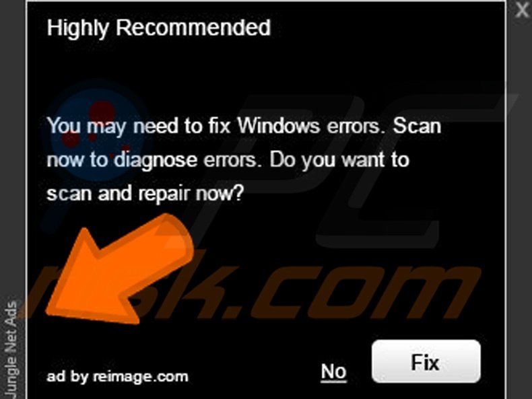Click the blue magnifier watermark logo
532x399 pixels.
point(95,132)
